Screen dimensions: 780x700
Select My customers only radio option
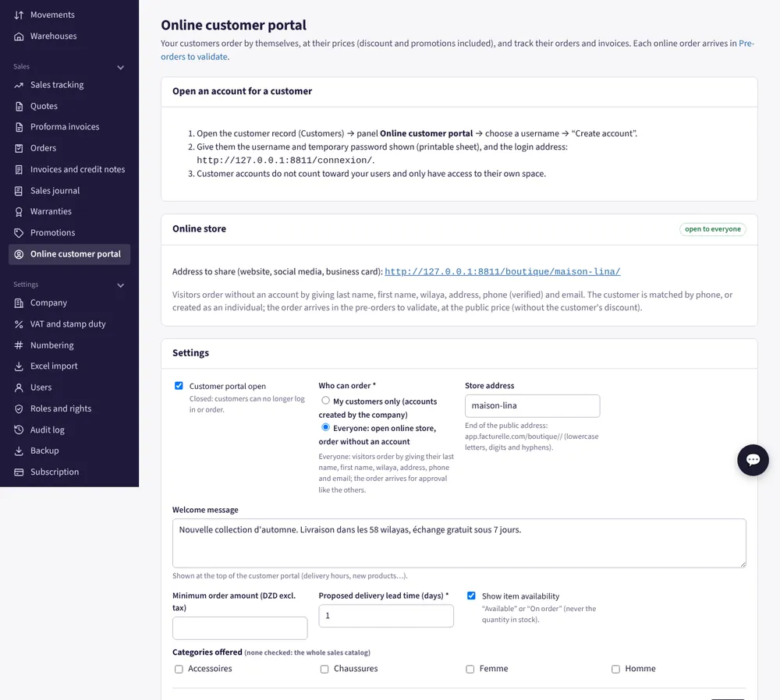pyautogui.click(x=325, y=400)
